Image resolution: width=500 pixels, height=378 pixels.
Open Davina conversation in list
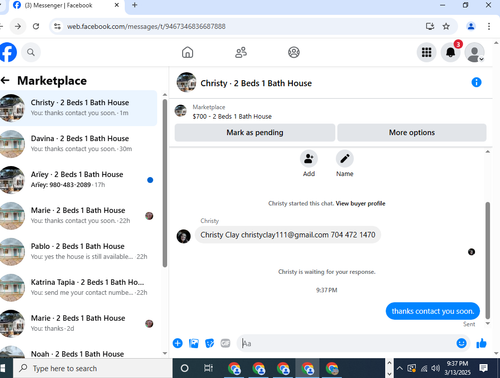click(x=78, y=144)
